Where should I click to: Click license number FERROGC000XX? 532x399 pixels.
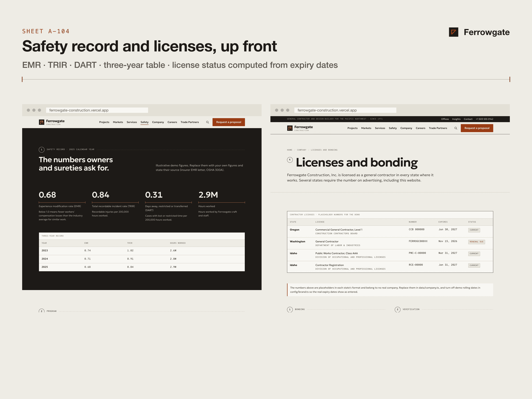tap(418, 241)
